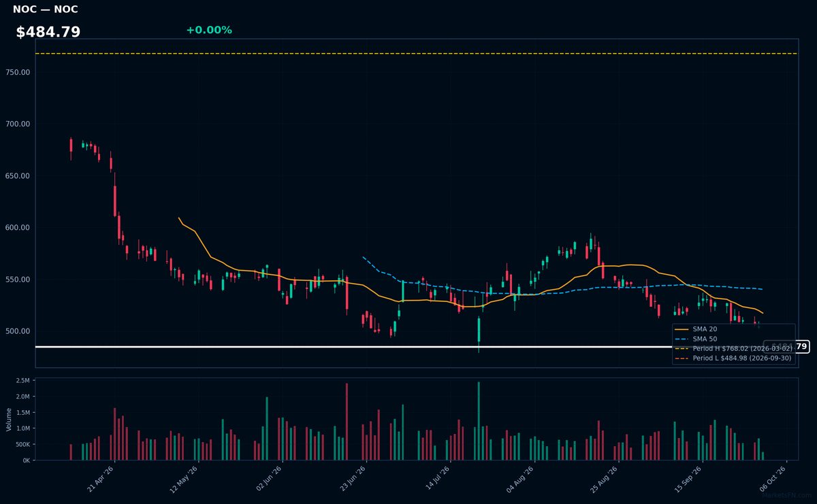Select the 21 Apr '26 date label
817x504 pixels.
(x=101, y=479)
